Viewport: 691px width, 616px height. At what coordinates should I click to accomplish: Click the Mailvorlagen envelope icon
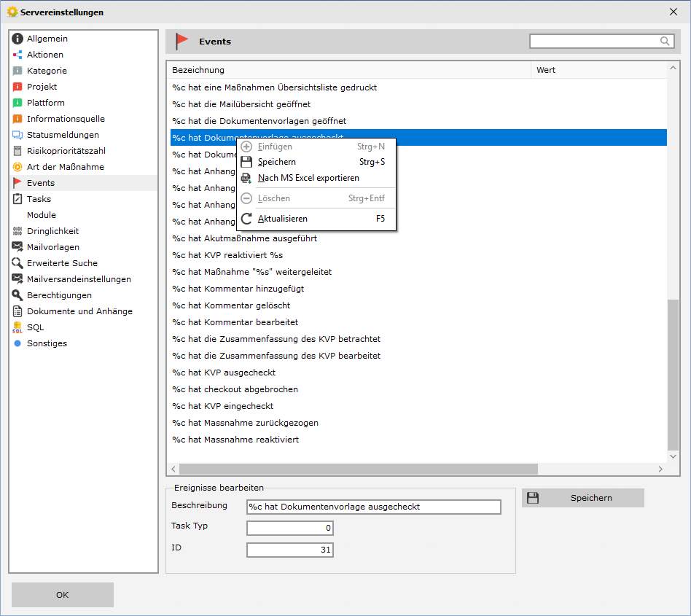point(17,246)
